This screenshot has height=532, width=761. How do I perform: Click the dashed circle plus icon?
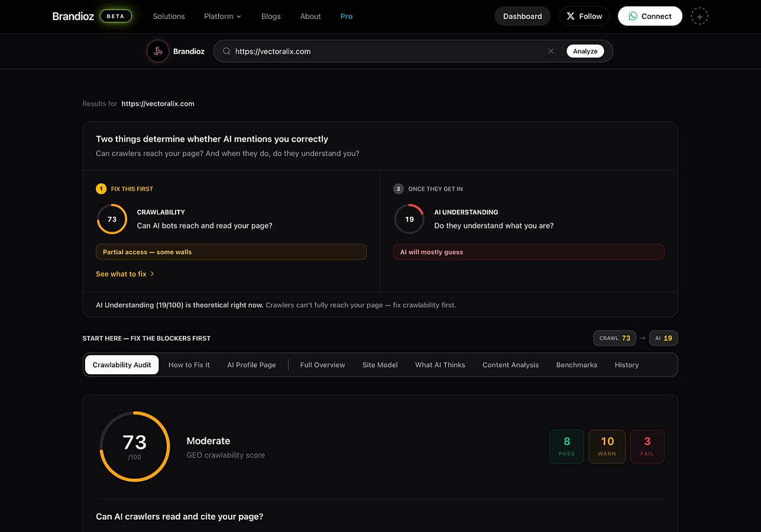point(700,16)
